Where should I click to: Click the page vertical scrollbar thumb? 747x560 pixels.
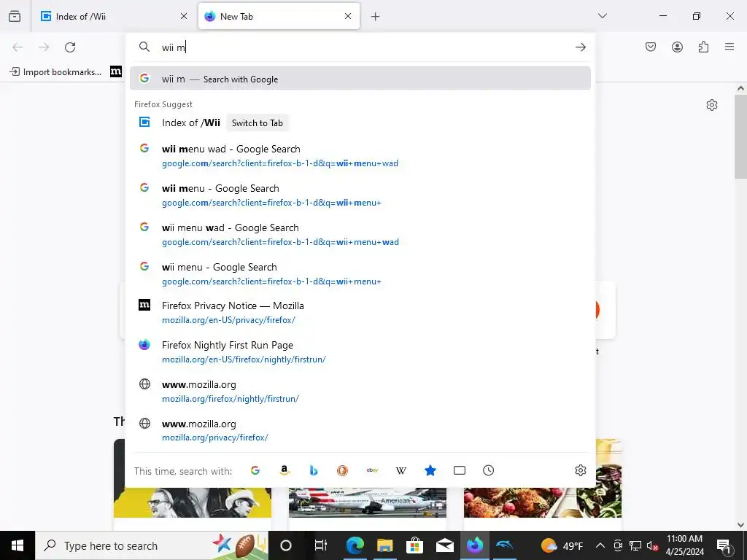pos(740,136)
